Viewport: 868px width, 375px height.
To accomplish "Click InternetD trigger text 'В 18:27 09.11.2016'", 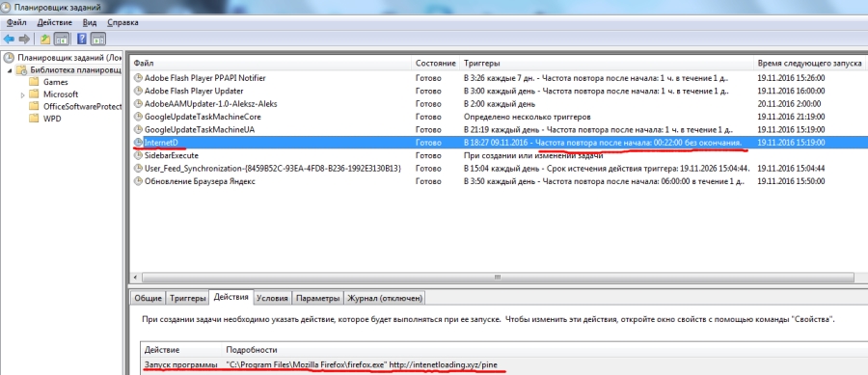I will pyautogui.click(x=496, y=143).
